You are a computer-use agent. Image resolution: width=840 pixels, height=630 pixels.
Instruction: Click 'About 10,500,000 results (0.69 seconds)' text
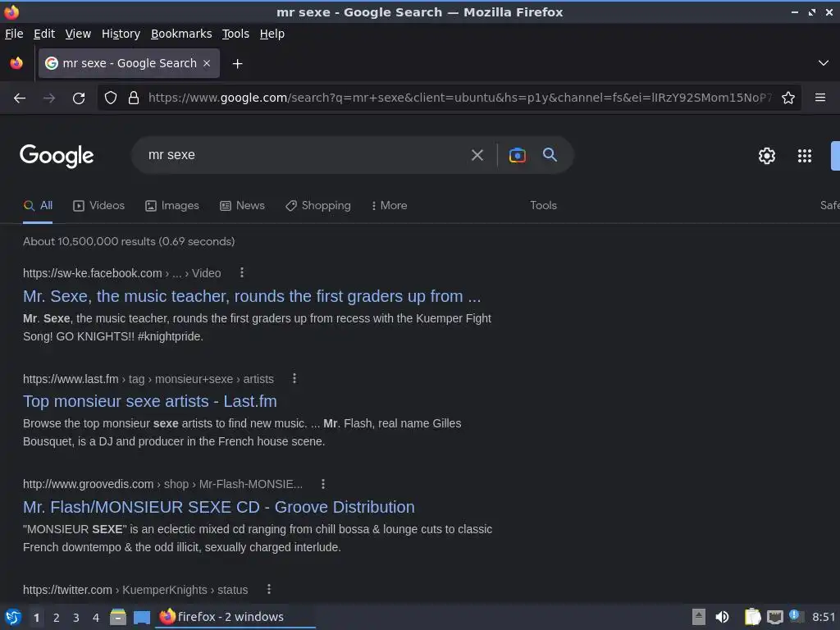[x=129, y=242]
